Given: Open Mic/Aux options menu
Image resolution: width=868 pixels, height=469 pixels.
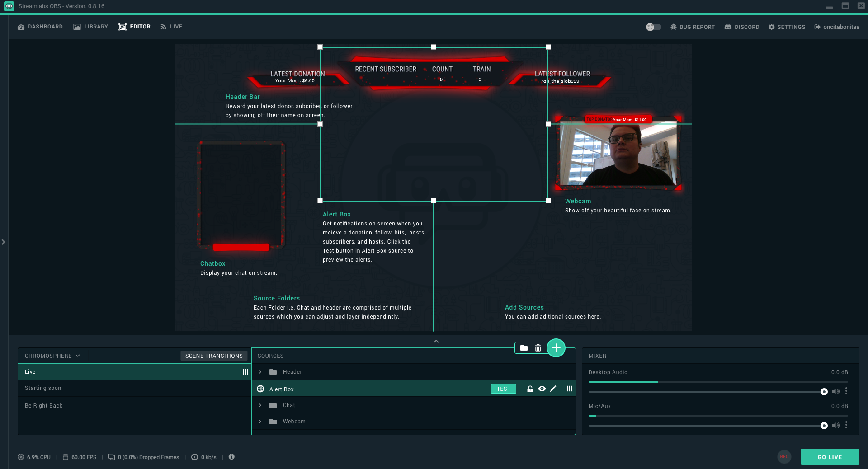Looking at the screenshot, I should (x=846, y=425).
